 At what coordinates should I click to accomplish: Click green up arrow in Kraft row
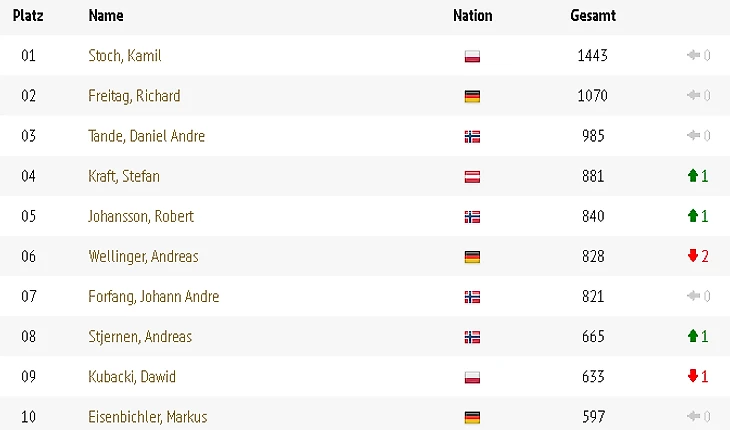click(x=692, y=176)
